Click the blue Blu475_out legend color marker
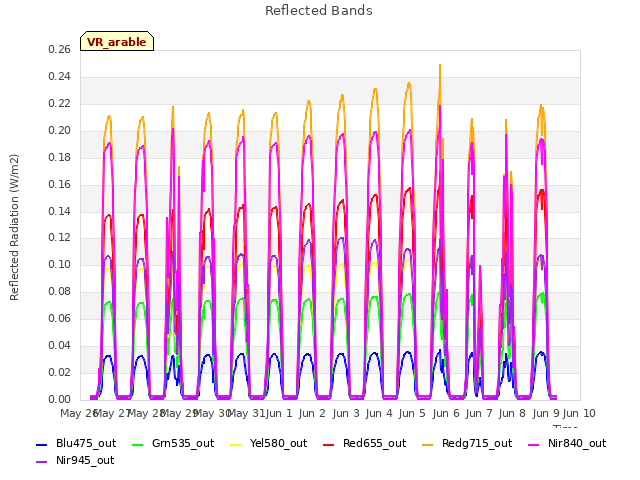 pos(42,444)
